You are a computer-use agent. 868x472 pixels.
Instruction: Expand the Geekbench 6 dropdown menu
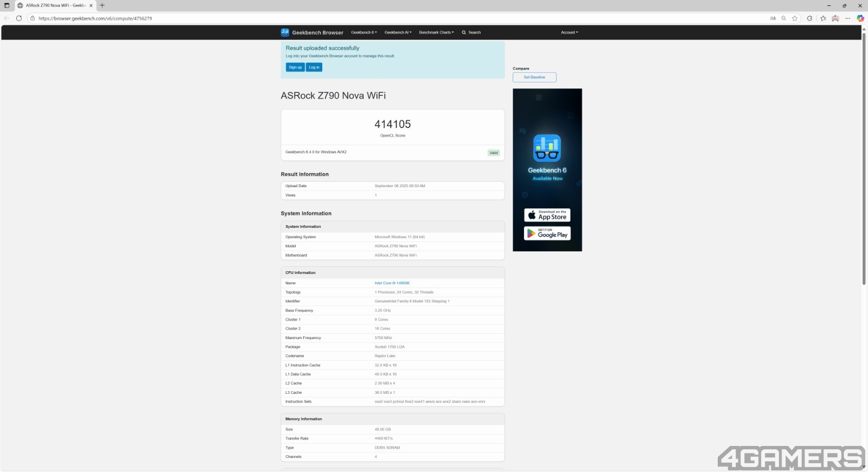click(x=364, y=33)
